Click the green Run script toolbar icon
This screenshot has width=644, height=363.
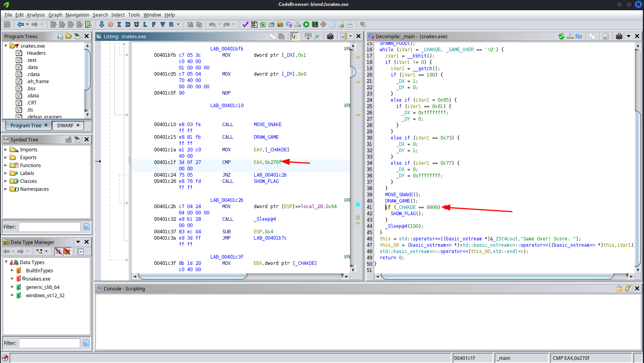click(306, 24)
